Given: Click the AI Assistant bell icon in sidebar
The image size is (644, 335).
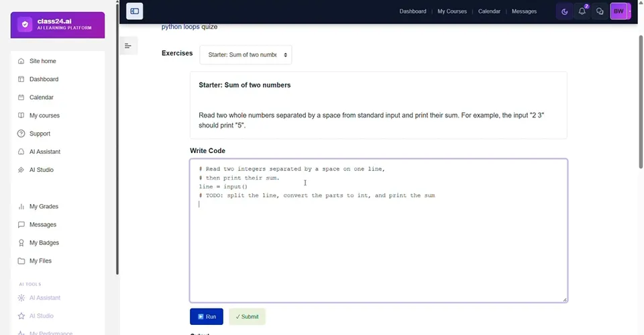Looking at the screenshot, I should tap(21, 152).
